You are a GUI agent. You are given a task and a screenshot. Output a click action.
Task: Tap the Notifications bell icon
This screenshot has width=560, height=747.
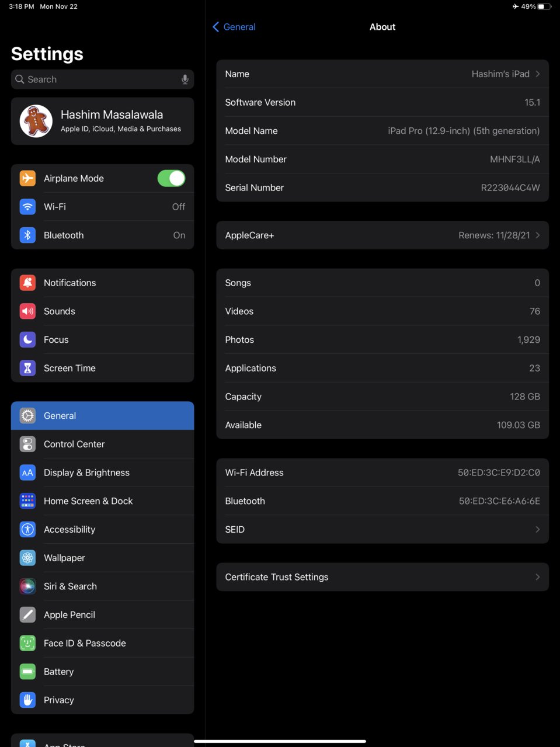[27, 283]
